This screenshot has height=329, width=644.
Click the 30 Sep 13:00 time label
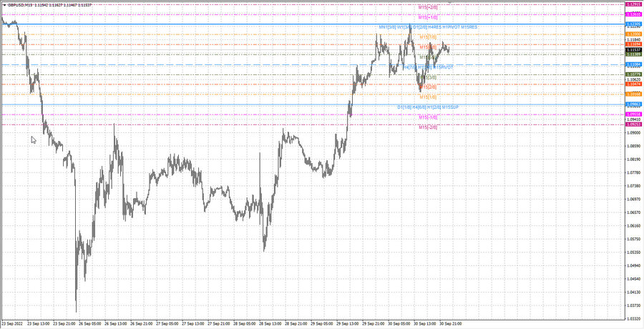click(425, 324)
